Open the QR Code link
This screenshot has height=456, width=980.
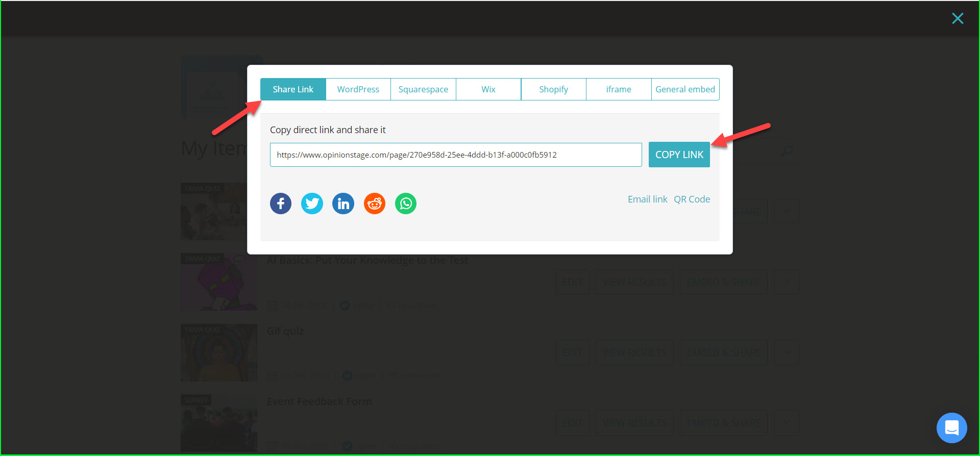coord(692,199)
